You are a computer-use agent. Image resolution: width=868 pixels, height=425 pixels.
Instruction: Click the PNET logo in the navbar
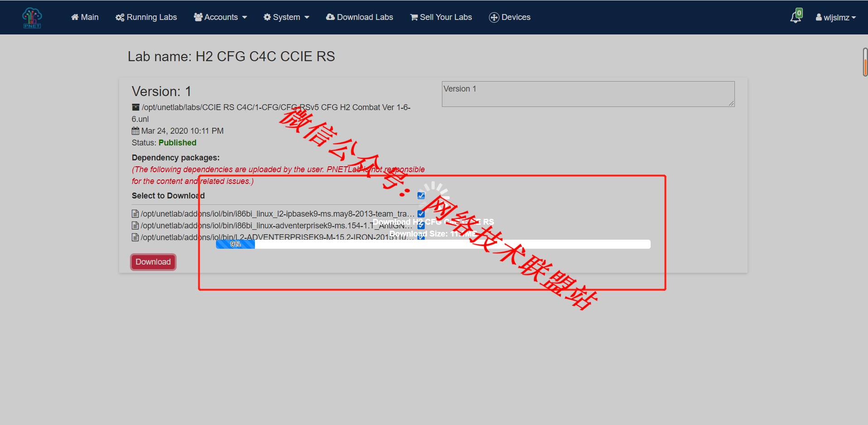click(32, 18)
